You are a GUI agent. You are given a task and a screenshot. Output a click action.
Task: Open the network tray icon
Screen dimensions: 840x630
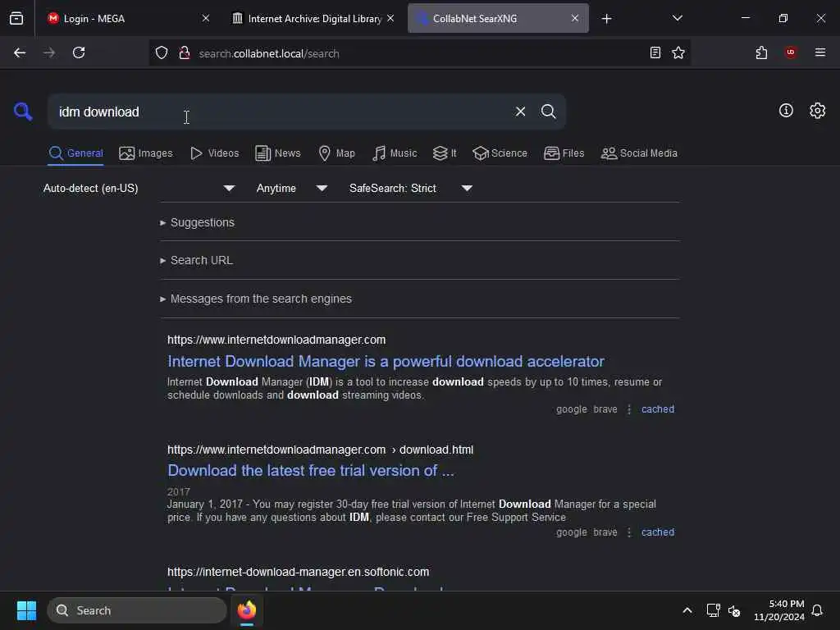coord(713,610)
